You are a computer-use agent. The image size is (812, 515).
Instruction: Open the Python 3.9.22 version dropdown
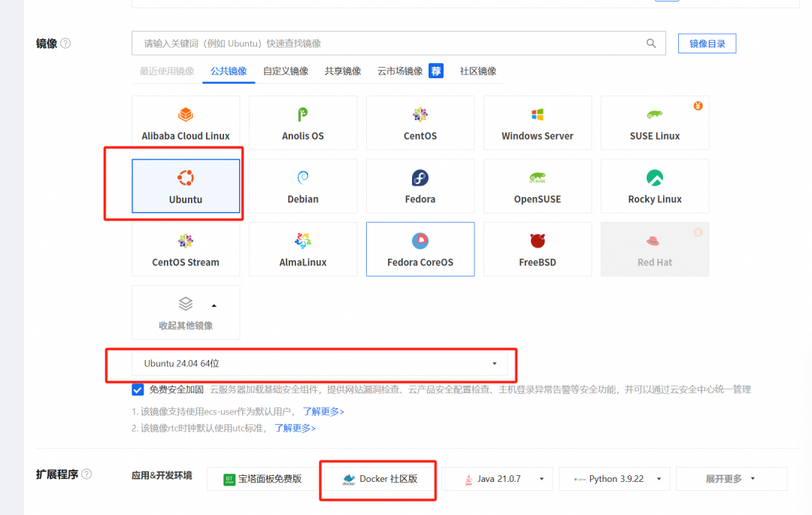point(614,479)
